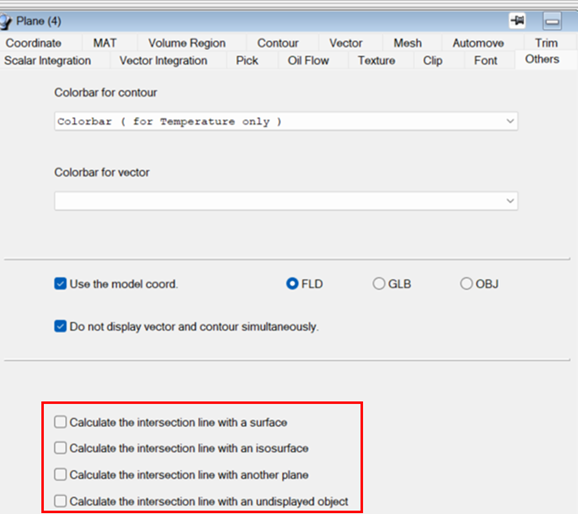This screenshot has width=578, height=514.
Task: Uncheck Use the model coord.
Action: point(60,284)
